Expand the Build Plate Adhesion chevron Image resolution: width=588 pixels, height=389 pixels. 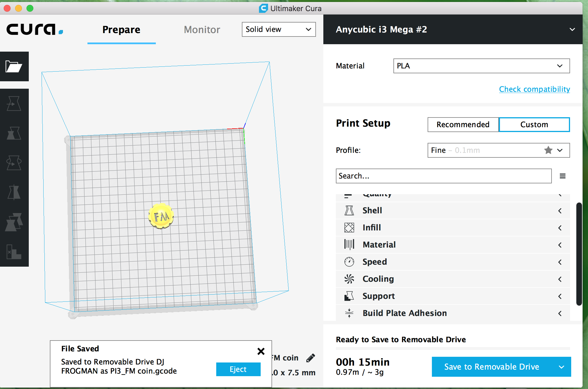[x=560, y=313]
